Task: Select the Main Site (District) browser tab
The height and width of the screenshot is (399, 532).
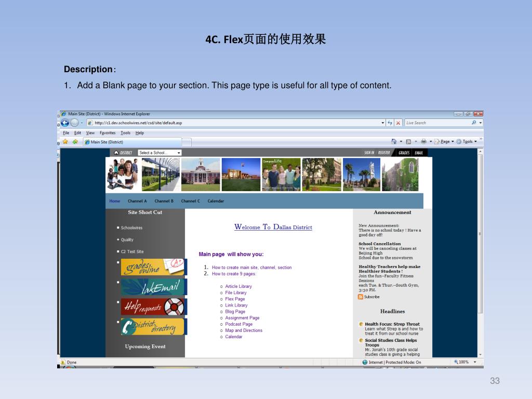Action: point(132,142)
